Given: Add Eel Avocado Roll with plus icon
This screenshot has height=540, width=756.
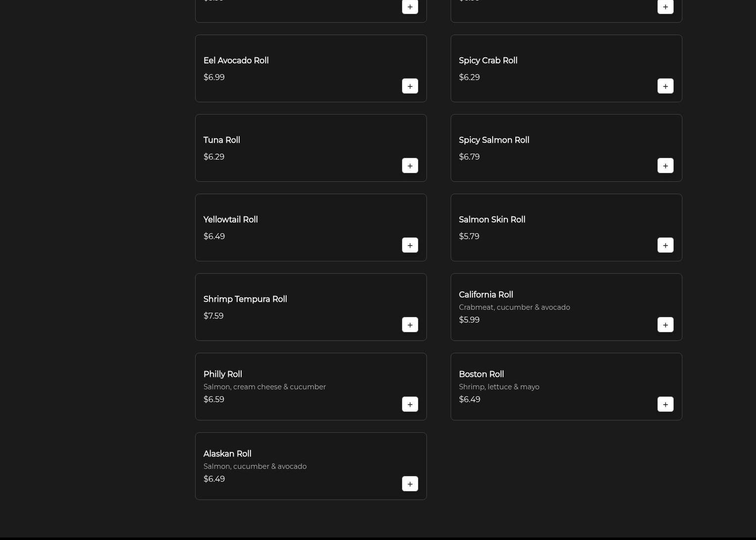Looking at the screenshot, I should [x=410, y=86].
